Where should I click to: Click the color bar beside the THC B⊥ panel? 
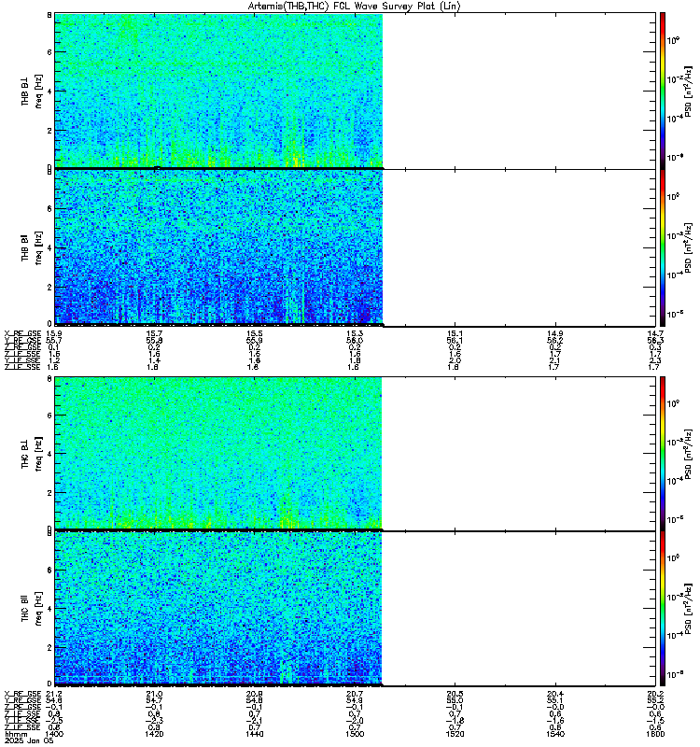click(x=663, y=454)
